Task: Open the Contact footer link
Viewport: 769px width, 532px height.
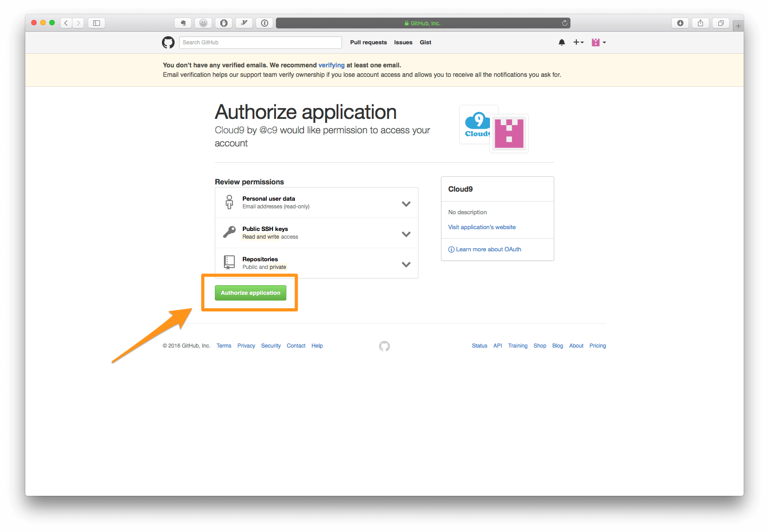Action: [296, 346]
